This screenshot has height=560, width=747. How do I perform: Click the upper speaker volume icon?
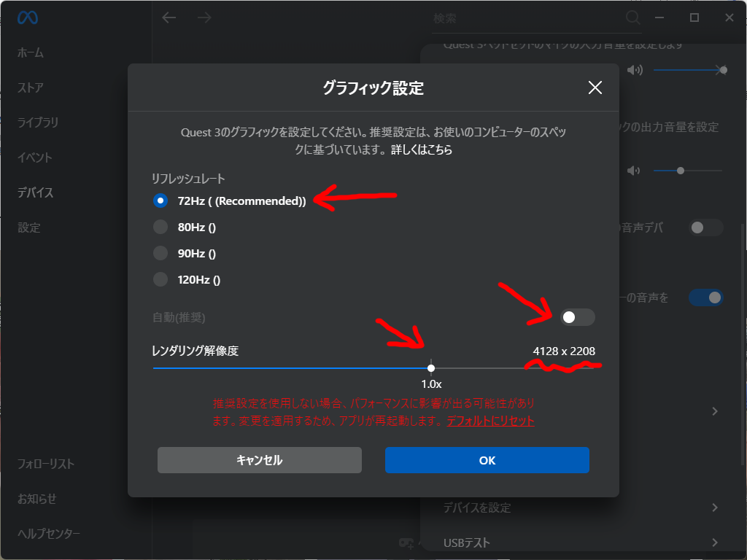[x=635, y=70]
